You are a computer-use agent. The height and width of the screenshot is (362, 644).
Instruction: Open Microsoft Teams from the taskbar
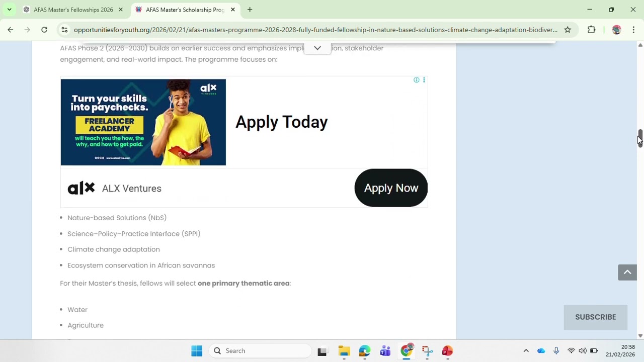coord(385,351)
